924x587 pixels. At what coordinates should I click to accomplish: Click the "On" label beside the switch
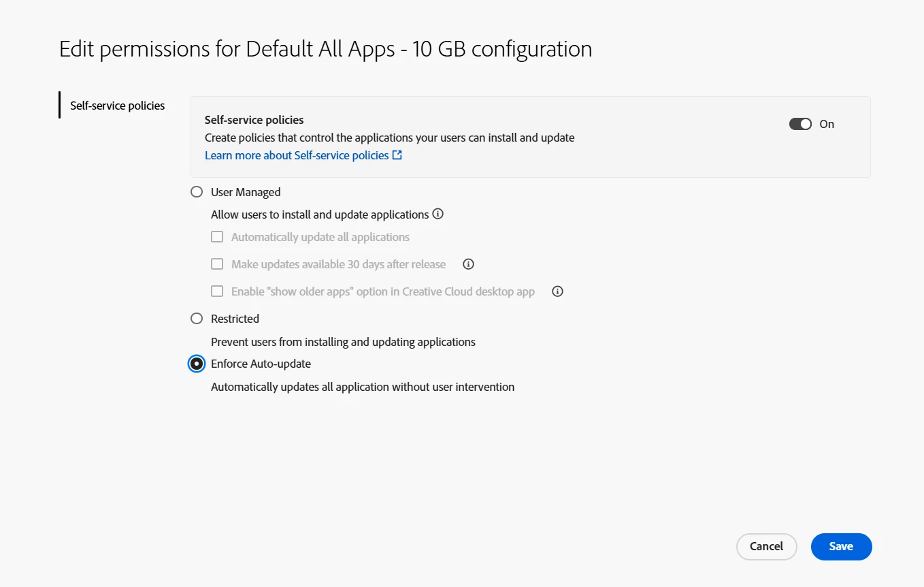(827, 124)
